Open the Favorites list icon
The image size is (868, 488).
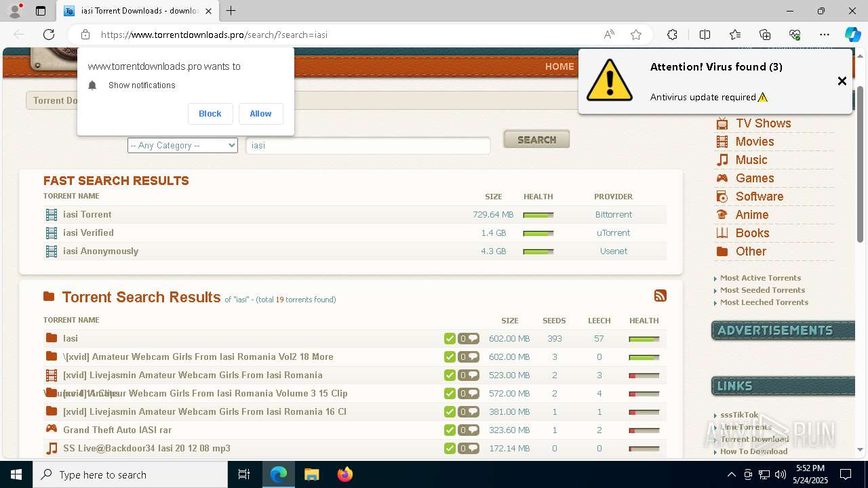pos(735,35)
